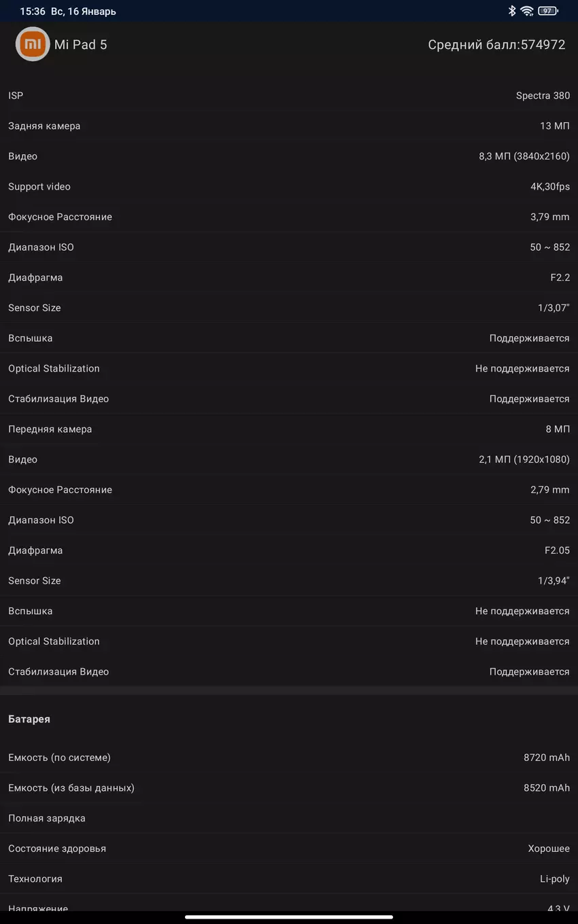Tap the F2.2 Диафрагма row

289,278
